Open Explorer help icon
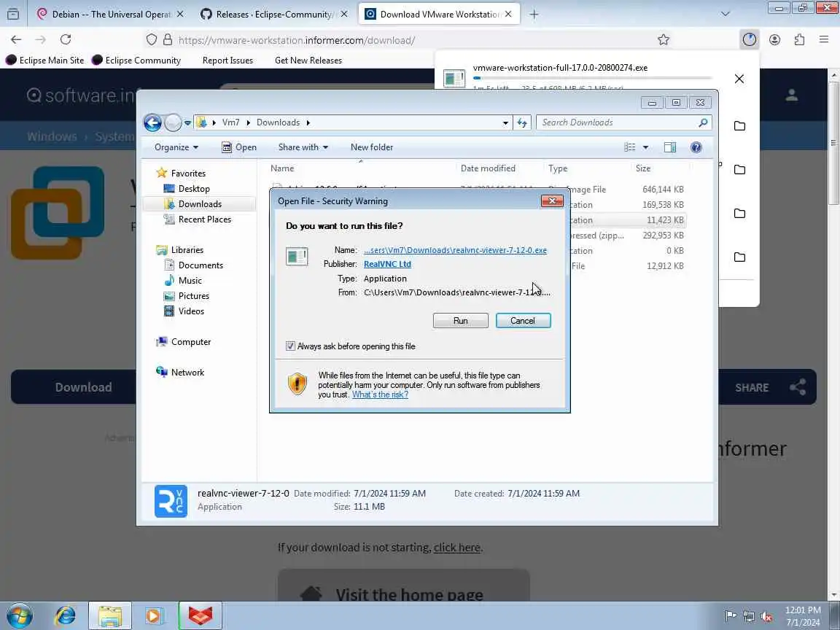The width and height of the screenshot is (840, 630). click(x=696, y=147)
